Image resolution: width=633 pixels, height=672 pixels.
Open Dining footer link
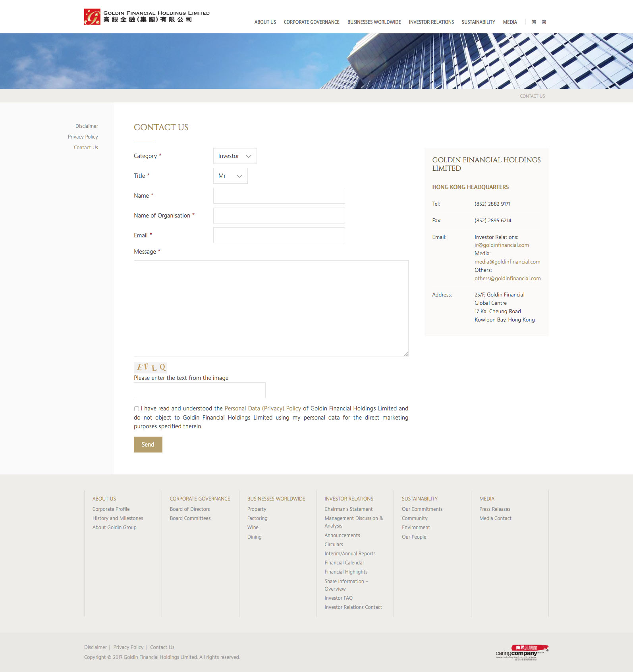point(255,537)
